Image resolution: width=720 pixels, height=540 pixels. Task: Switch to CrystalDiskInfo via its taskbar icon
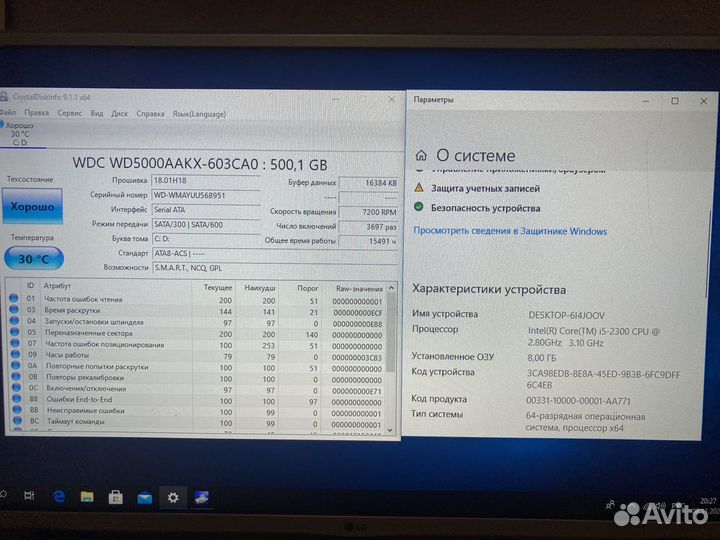point(201,498)
